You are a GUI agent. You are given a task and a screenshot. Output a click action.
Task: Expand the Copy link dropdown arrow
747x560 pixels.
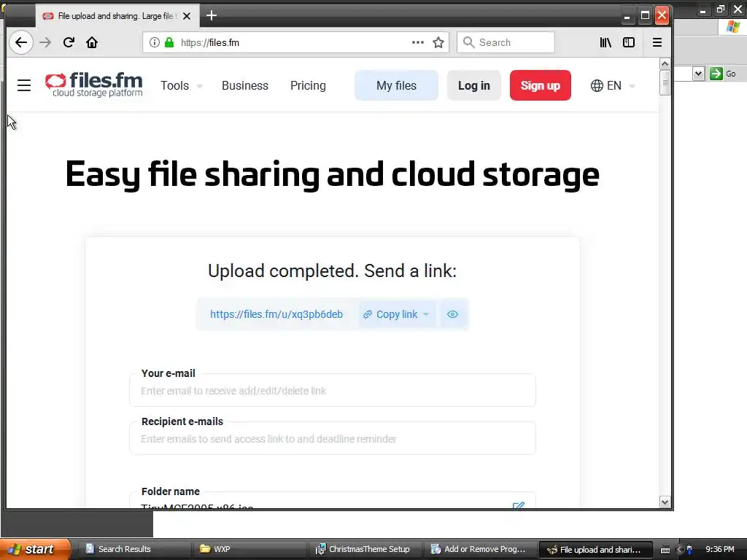pos(426,314)
